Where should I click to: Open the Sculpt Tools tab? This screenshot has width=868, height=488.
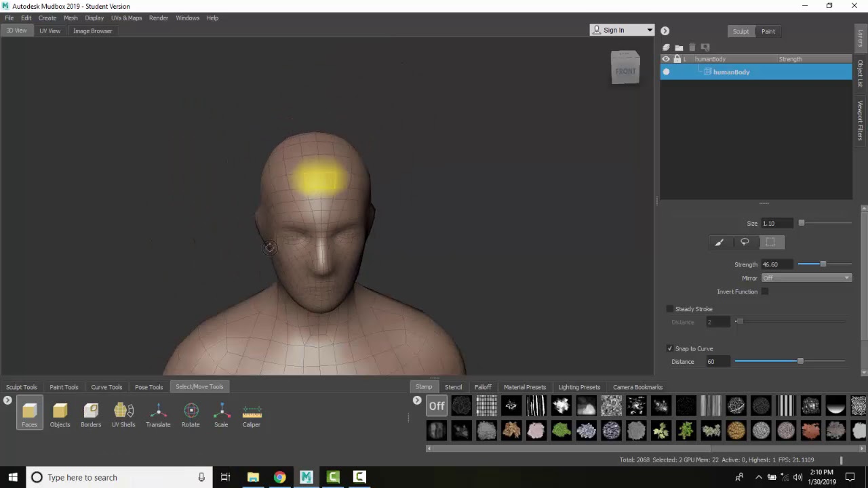[x=22, y=387]
